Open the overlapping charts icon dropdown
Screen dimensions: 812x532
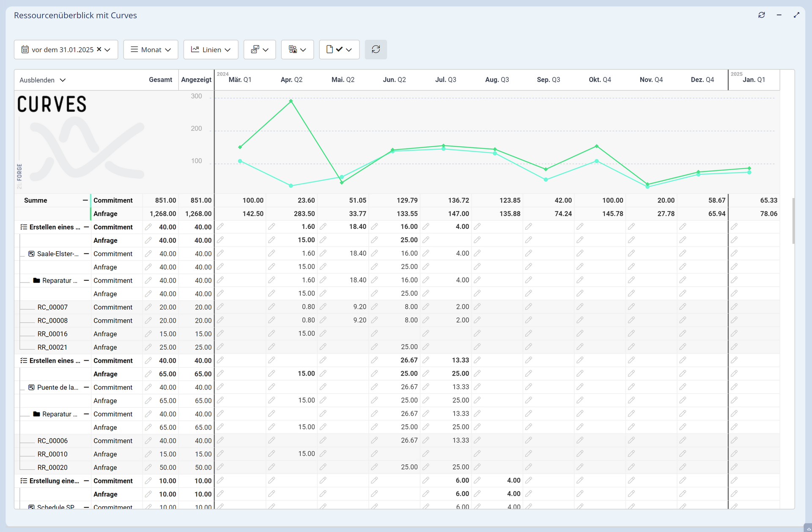[259, 49]
